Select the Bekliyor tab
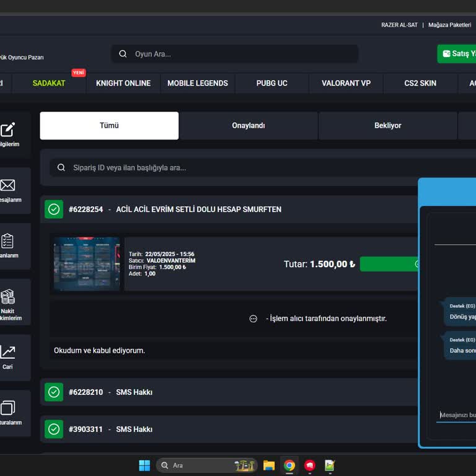476x476 pixels. pos(387,126)
